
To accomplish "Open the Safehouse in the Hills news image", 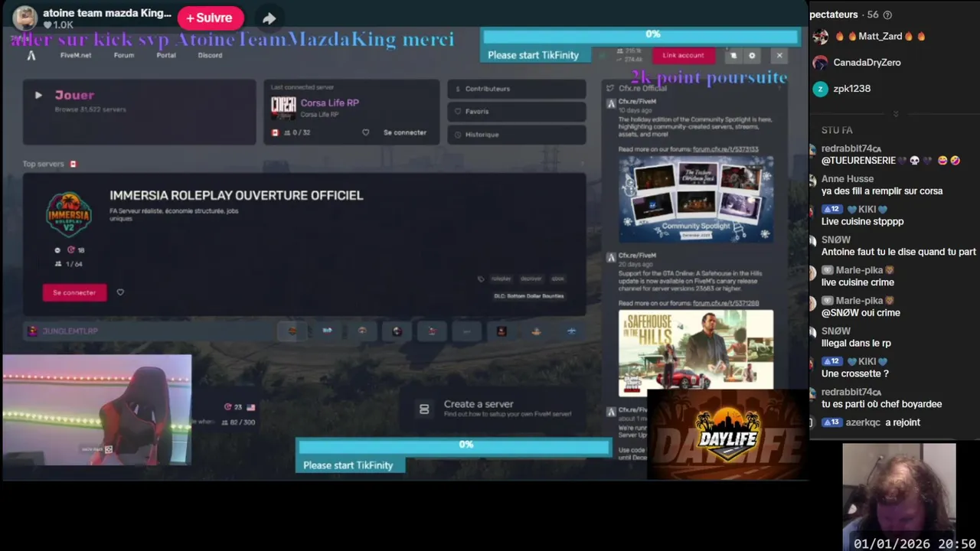I will (x=696, y=353).
